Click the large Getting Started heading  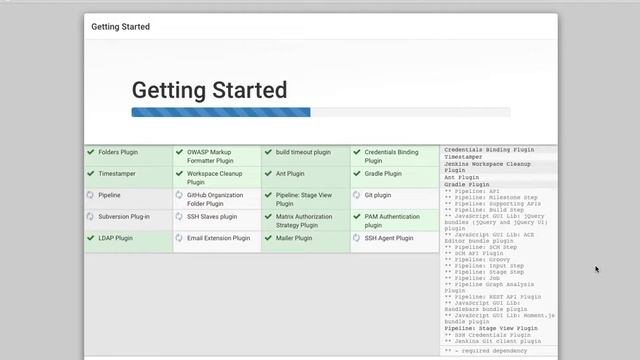click(209, 90)
